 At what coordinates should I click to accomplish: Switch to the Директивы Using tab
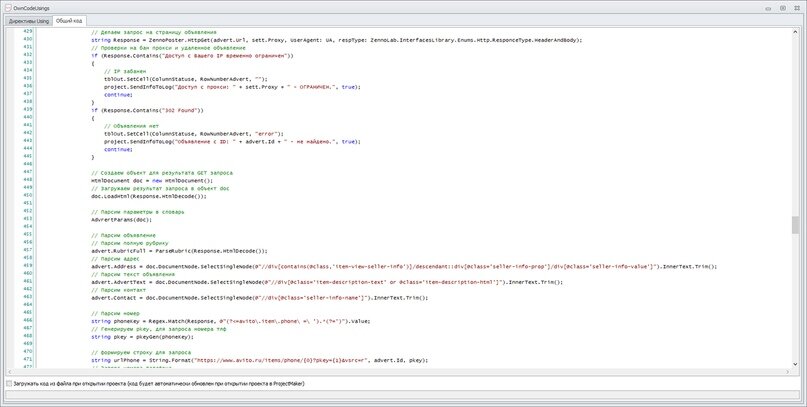(29, 21)
